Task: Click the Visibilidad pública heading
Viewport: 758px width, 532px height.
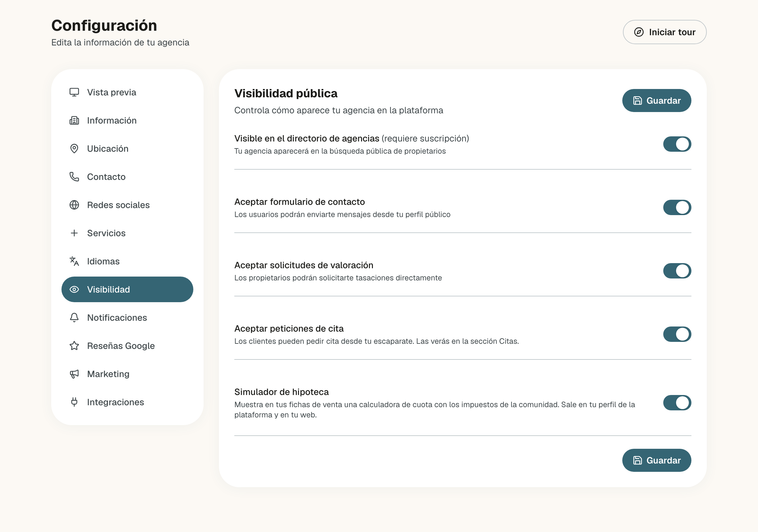Action: 286,93
